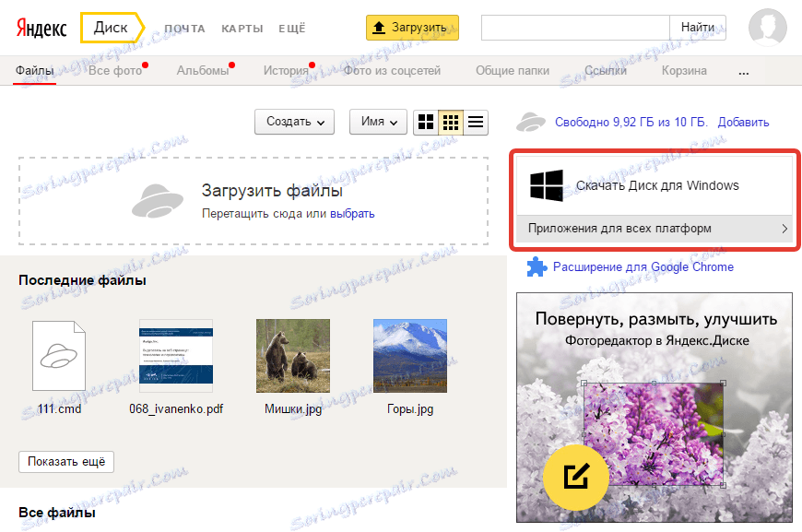Click the Горы.jpg file name
802x532 pixels.
[410, 408]
